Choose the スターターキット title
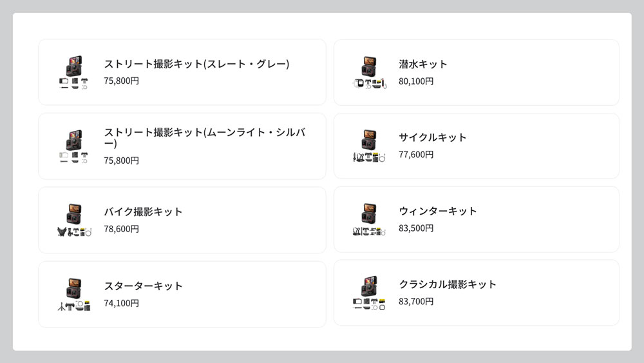The width and height of the screenshot is (644, 363). (x=143, y=286)
